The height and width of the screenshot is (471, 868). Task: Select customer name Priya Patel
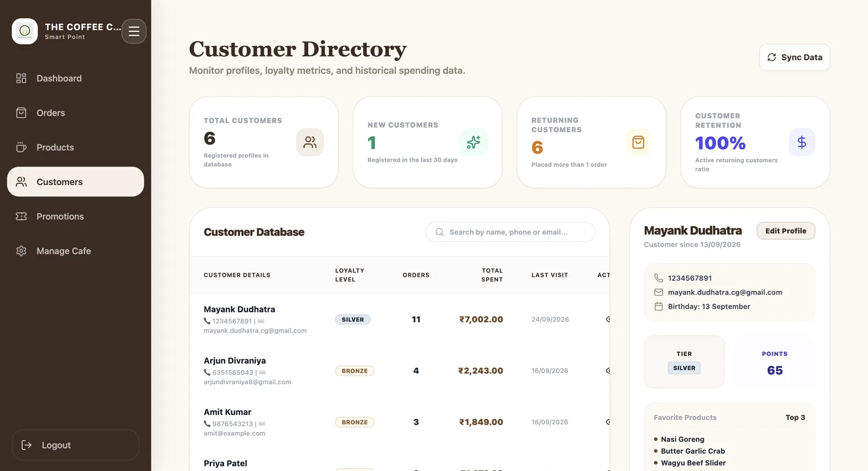(226, 463)
